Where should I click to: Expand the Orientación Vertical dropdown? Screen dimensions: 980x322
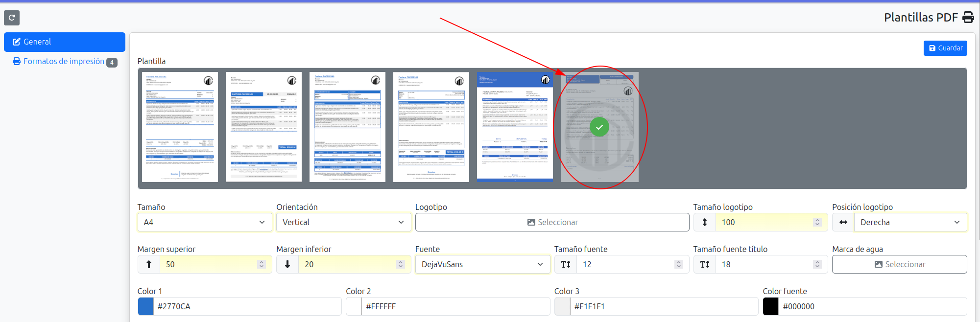[x=343, y=222]
